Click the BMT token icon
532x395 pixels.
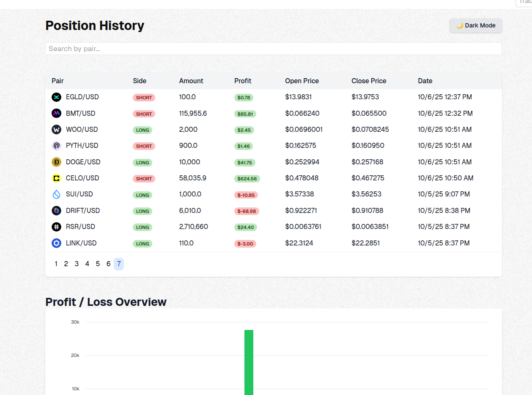point(56,113)
